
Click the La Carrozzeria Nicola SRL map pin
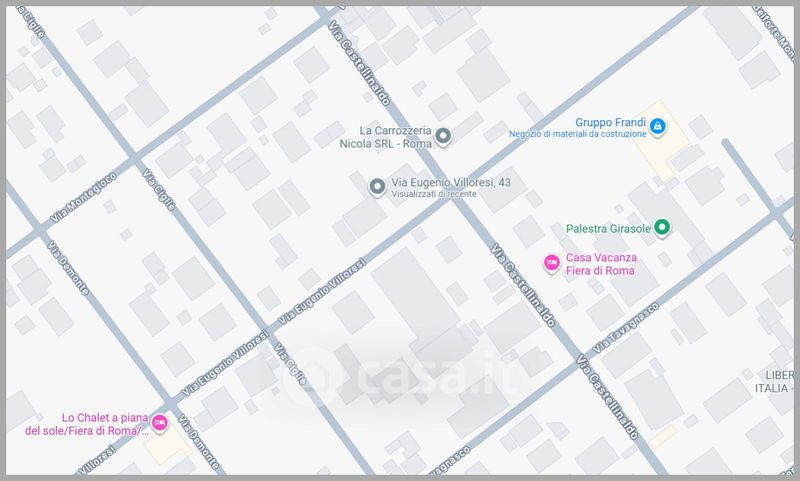444,136
